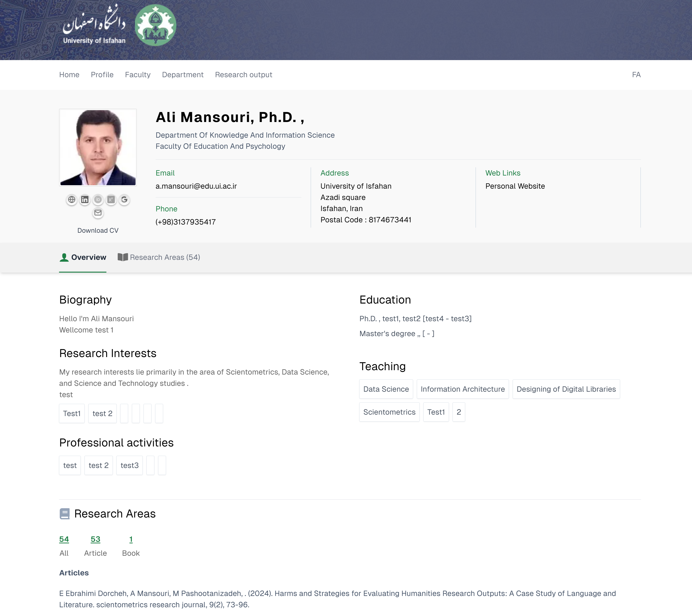Open the ORCID iD icon

[98, 200]
